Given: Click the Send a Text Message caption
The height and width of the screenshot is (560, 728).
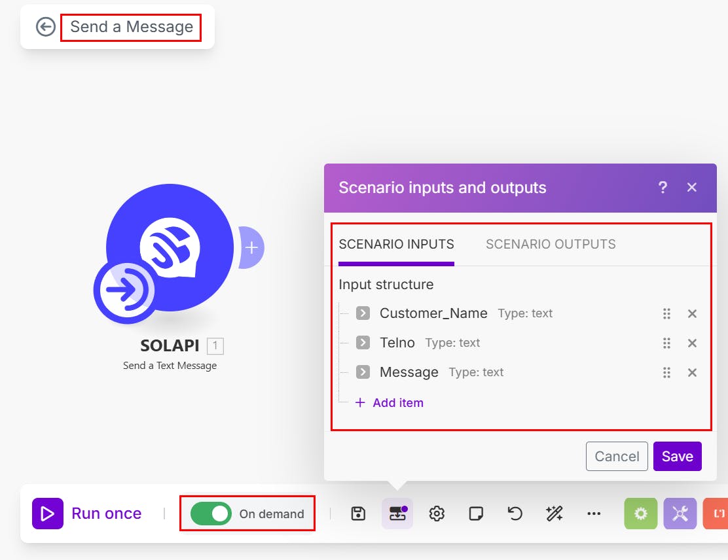Looking at the screenshot, I should pyautogui.click(x=170, y=366).
